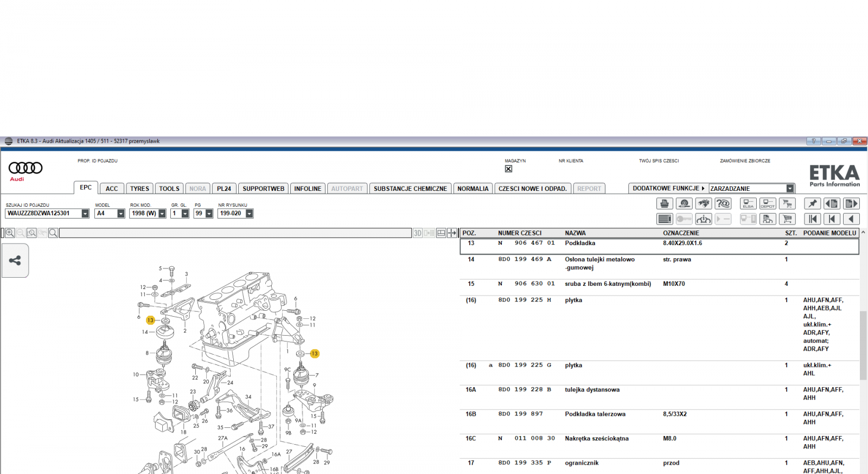Open the ?@ inquiry icon button
Screen dimensions: 868x474
point(723,203)
